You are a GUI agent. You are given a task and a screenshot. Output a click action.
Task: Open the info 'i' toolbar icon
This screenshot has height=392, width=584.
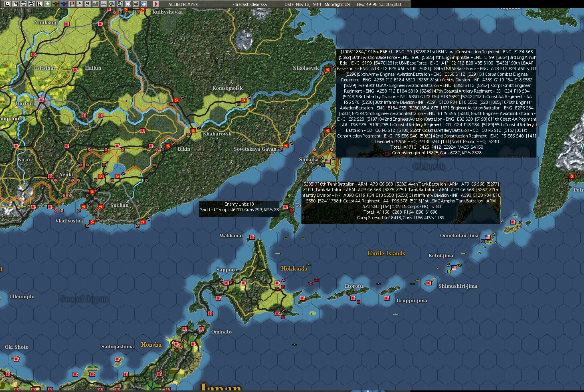39,4
